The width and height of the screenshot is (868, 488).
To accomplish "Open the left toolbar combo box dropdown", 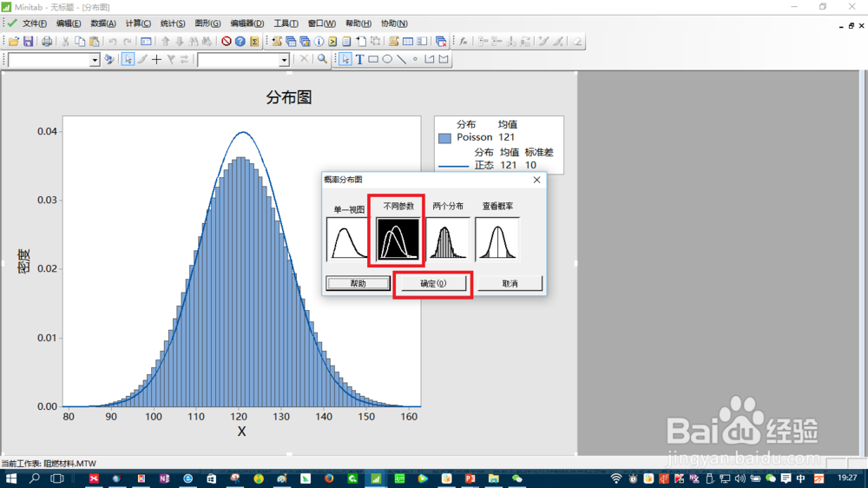I will 95,60.
